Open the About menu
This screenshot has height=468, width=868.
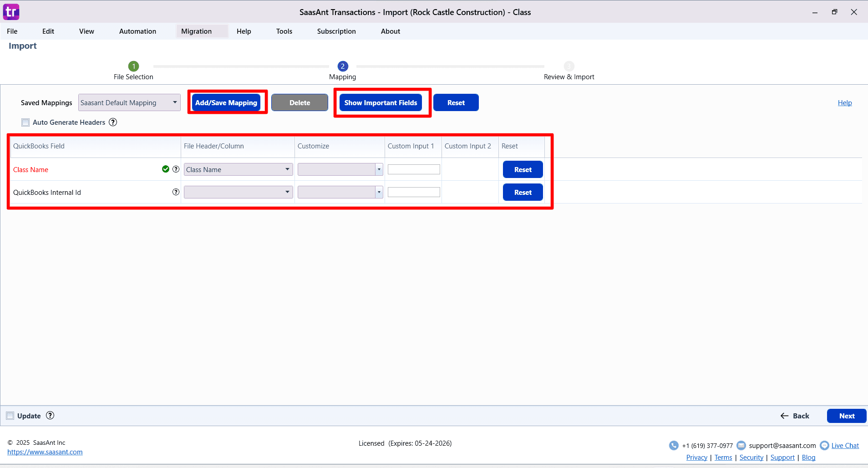point(391,31)
